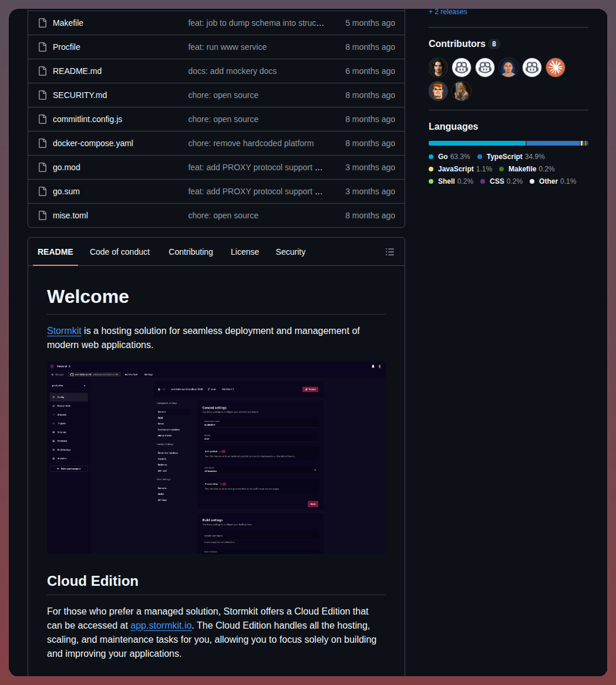Follow the Stormkit link in README
Image resolution: width=616 pixels, height=685 pixels.
(64, 330)
